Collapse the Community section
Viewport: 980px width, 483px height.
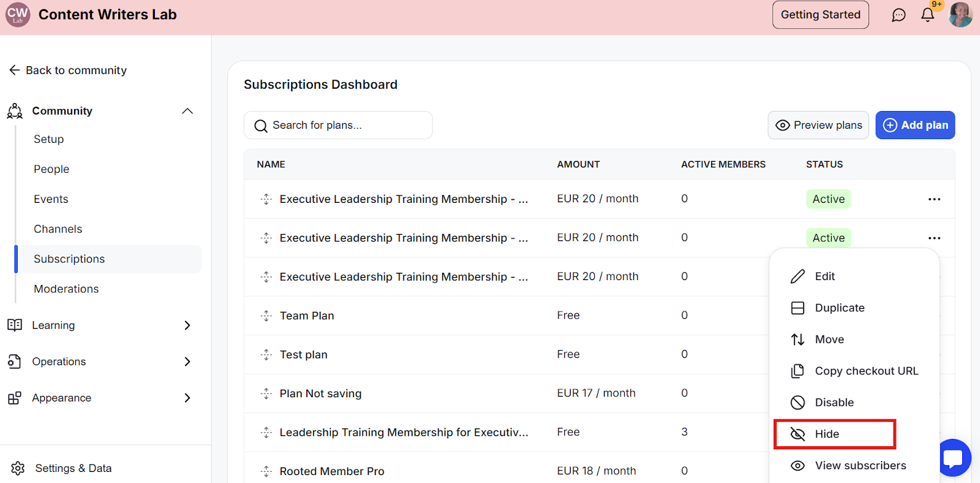pos(187,111)
